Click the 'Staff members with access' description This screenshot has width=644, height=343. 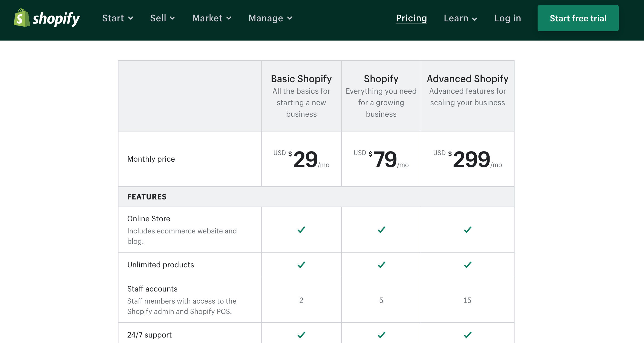click(182, 306)
